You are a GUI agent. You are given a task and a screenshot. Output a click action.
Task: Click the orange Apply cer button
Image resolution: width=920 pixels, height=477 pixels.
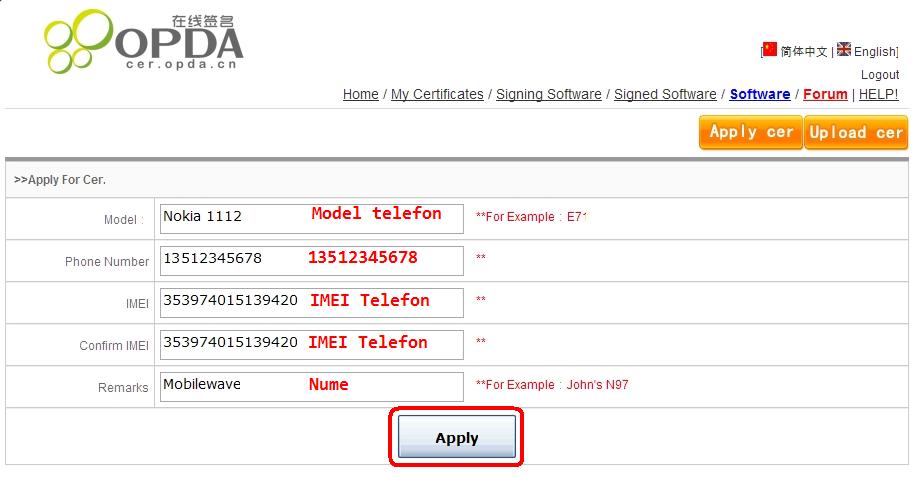(750, 132)
